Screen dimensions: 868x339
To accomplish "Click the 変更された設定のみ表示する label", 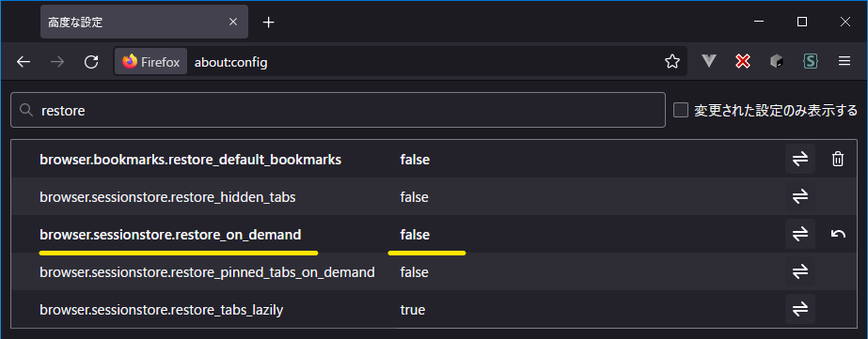I will pos(776,111).
